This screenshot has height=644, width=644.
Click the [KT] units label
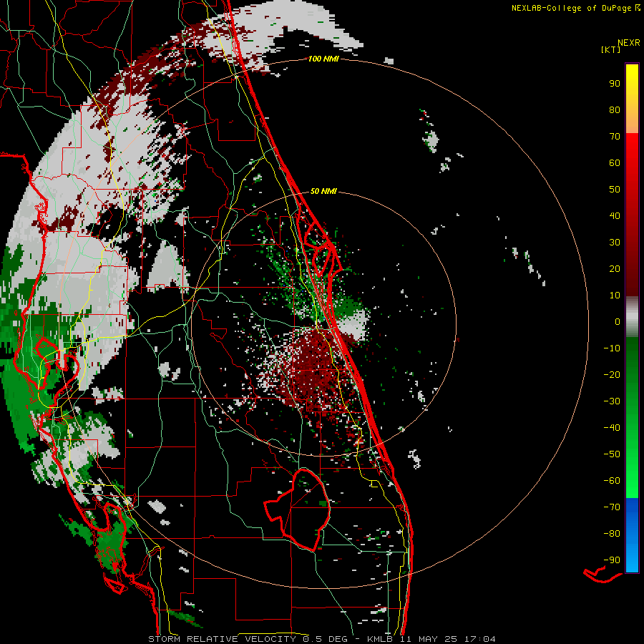610,49
